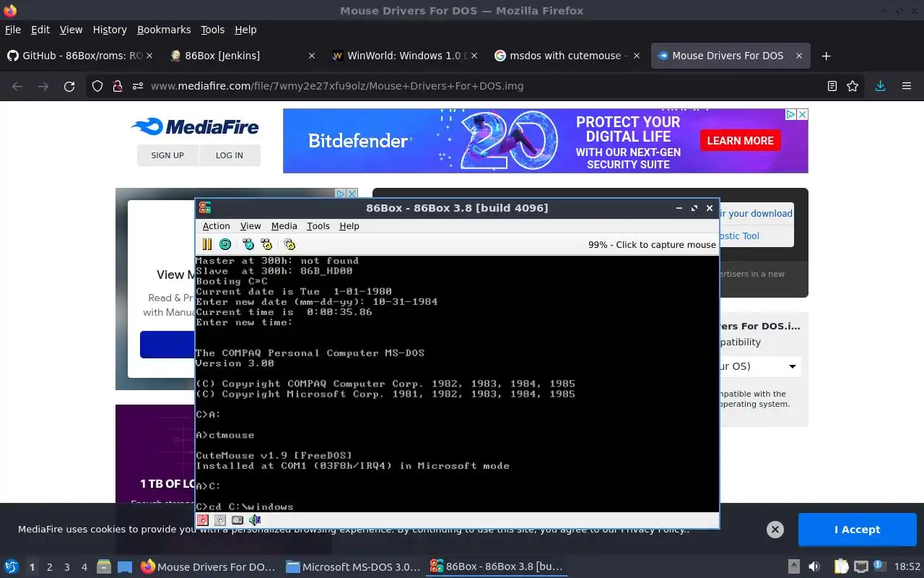
Task: Open the clipboard tray icon
Action: coord(841,567)
